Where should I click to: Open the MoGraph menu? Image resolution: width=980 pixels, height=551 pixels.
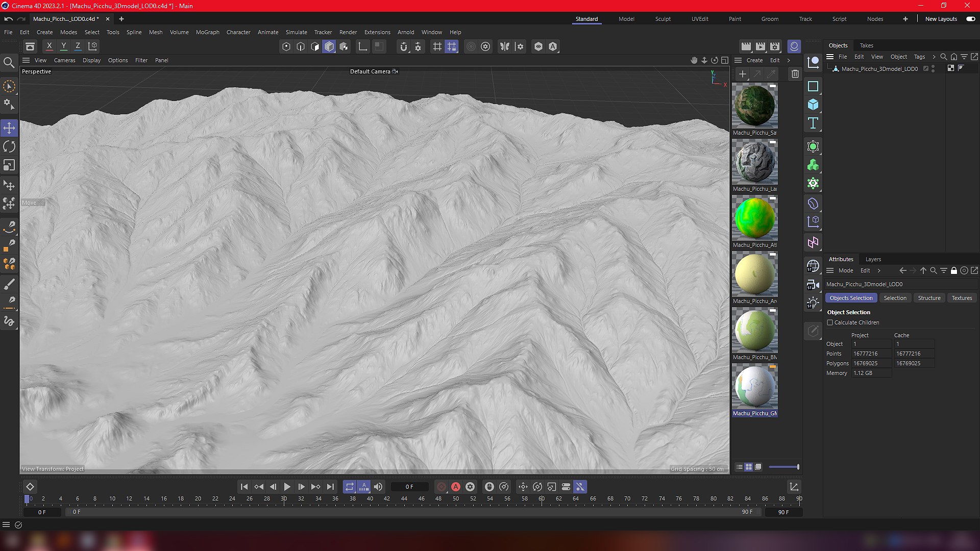point(208,32)
